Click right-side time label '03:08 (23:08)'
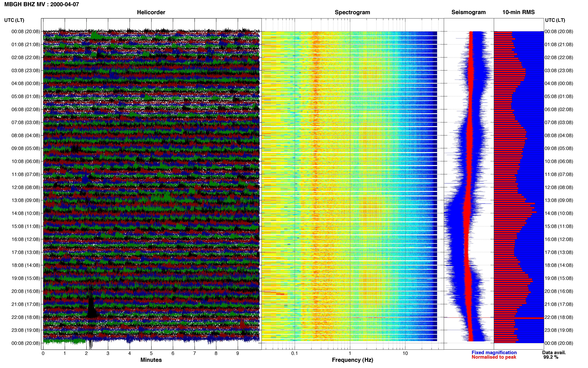Screen dimensions: 588x368 click(x=559, y=71)
